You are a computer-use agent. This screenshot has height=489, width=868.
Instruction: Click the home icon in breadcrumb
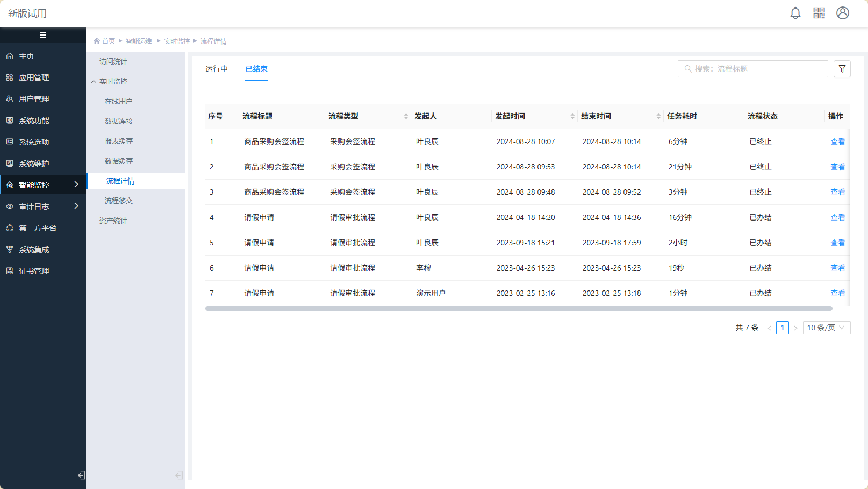97,41
